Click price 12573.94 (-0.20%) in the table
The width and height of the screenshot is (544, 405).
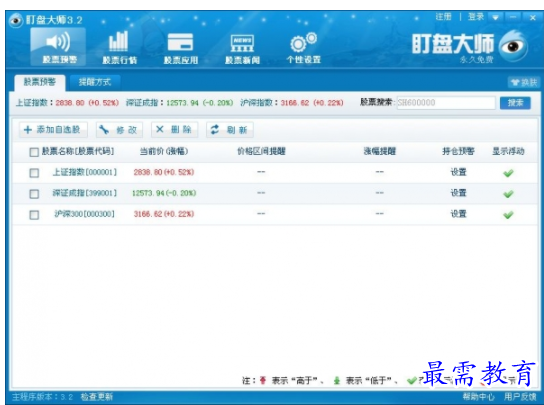(x=164, y=193)
